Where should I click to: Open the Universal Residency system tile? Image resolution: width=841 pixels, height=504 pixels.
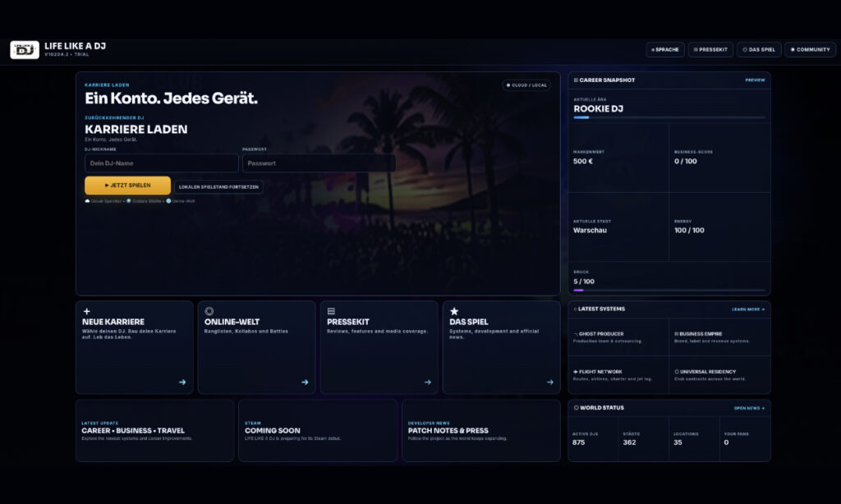tap(719, 375)
